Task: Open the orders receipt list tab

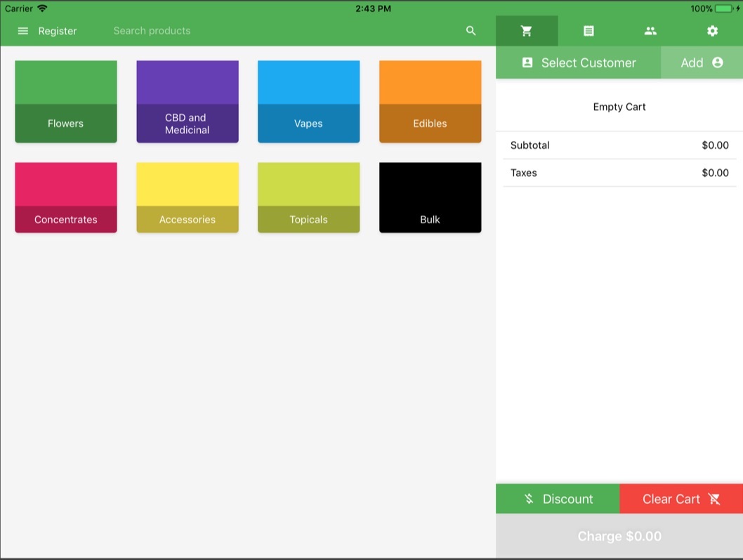Action: pos(589,31)
